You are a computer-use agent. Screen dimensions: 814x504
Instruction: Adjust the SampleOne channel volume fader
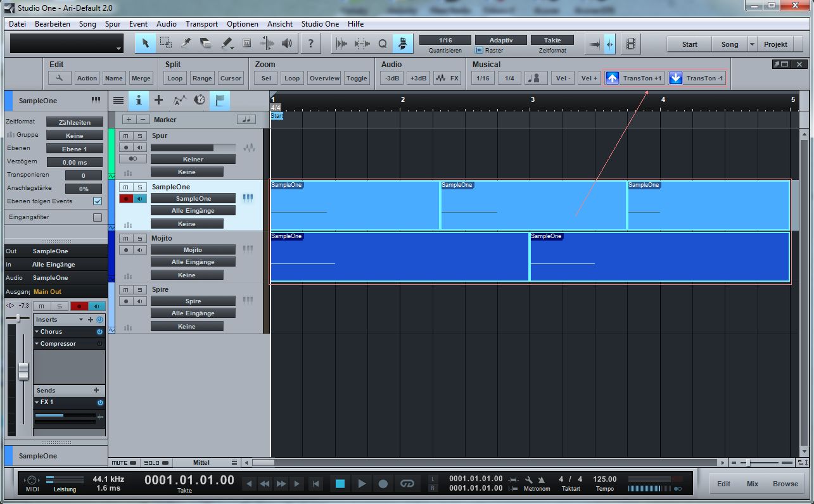pyautogui.click(x=23, y=372)
